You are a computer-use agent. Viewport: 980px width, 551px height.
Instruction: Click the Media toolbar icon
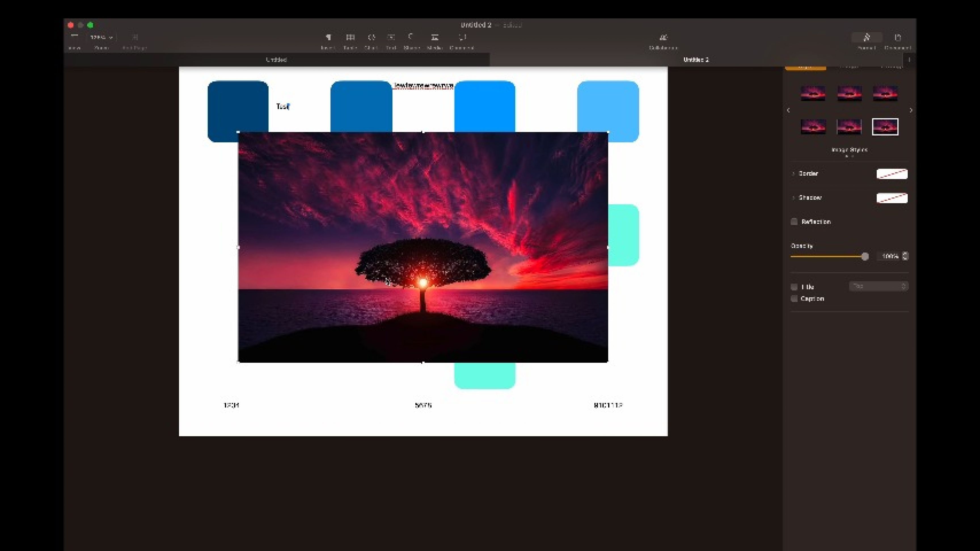coord(434,37)
